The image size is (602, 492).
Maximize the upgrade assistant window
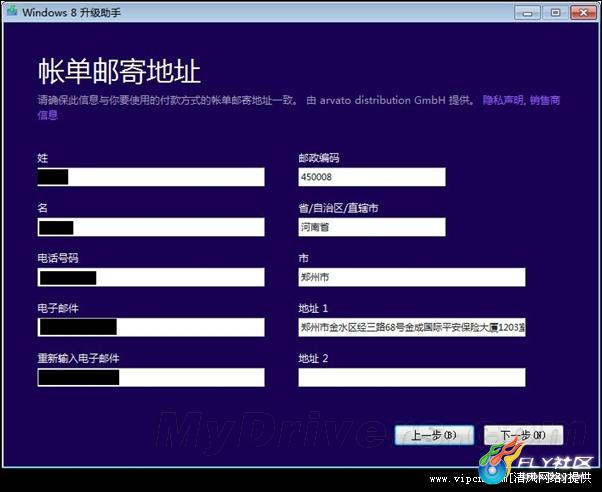point(555,13)
